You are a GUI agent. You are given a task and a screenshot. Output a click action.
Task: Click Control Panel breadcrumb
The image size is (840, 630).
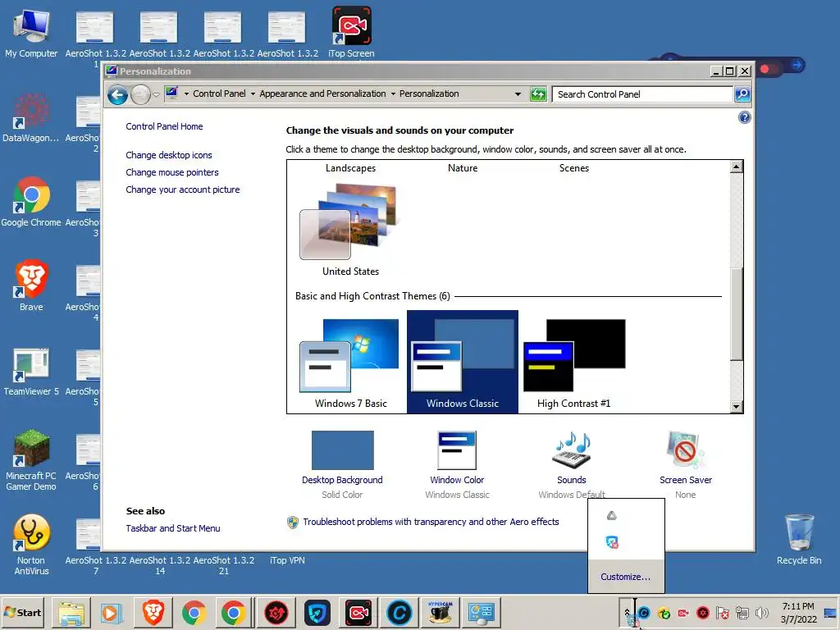[x=219, y=94]
